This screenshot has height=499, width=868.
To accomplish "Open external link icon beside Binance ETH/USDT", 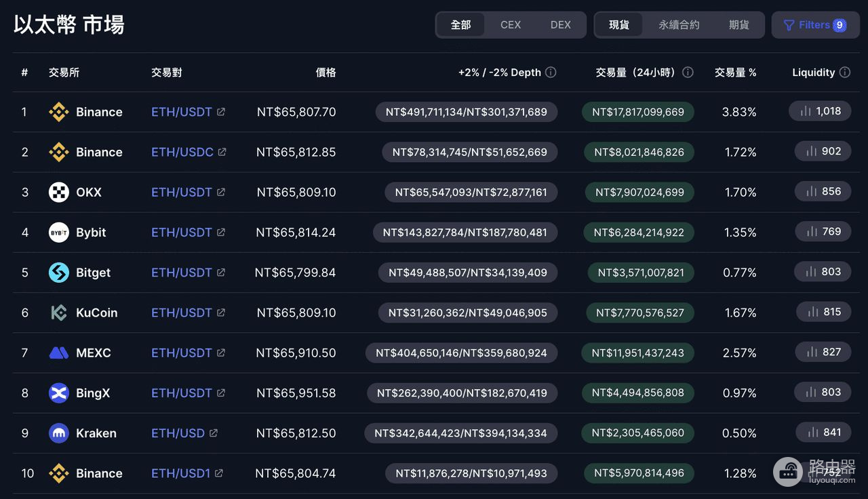I will click(221, 112).
